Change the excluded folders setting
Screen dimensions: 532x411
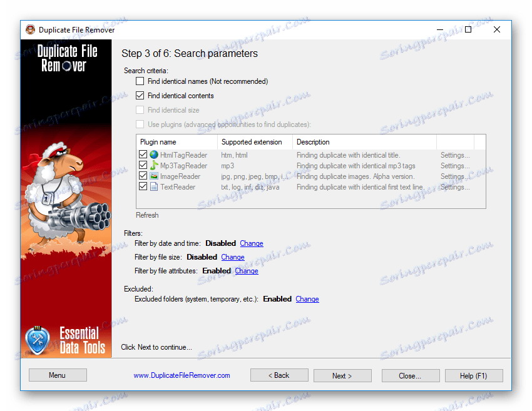307,299
